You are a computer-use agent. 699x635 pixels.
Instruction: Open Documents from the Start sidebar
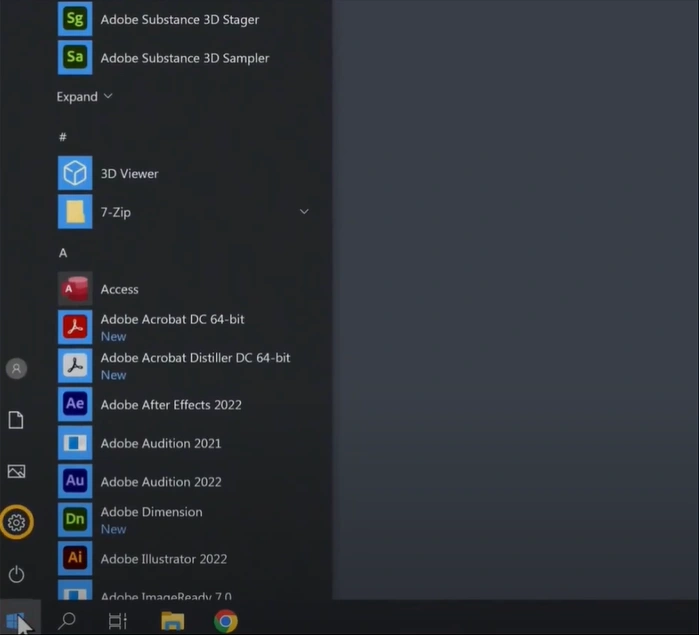pos(16,420)
